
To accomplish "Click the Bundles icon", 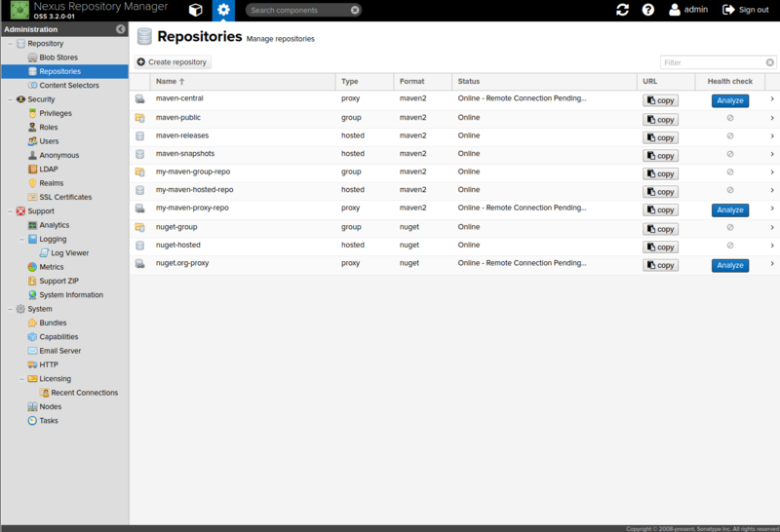I will [x=32, y=323].
